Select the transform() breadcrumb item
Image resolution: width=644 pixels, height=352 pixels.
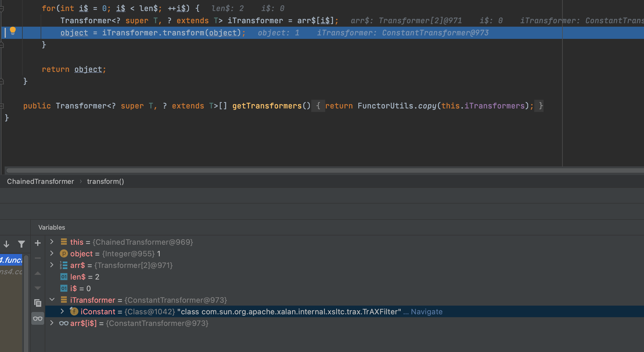click(x=105, y=182)
